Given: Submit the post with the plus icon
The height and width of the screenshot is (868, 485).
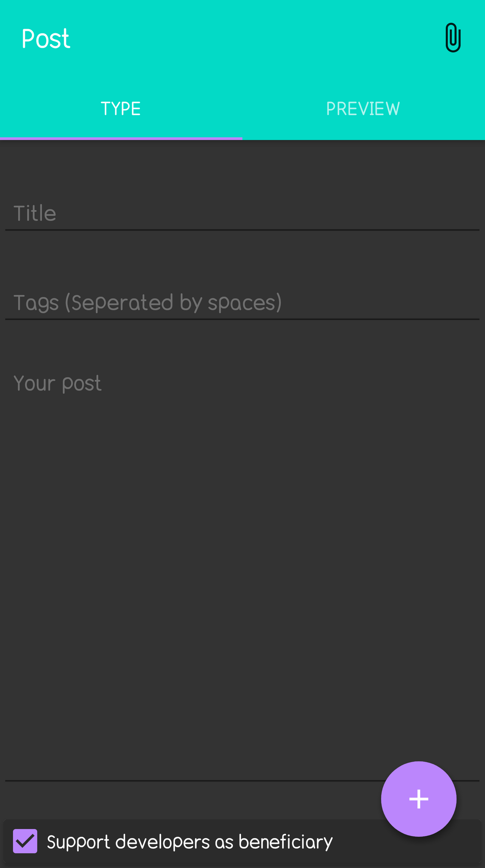Looking at the screenshot, I should tap(418, 799).
